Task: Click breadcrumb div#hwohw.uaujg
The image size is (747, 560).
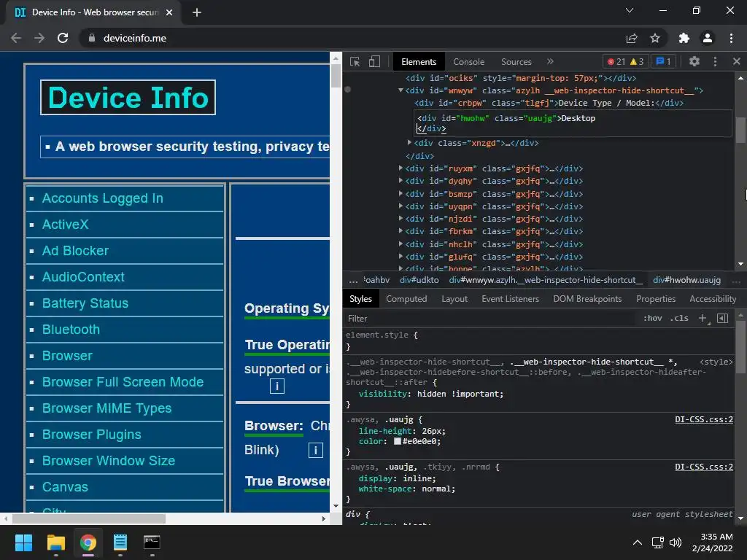Action: point(686,280)
